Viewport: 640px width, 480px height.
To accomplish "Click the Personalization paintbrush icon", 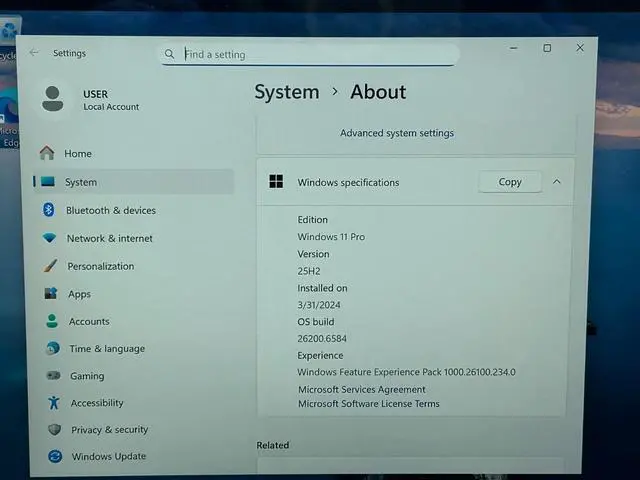I will pyautogui.click(x=50, y=266).
